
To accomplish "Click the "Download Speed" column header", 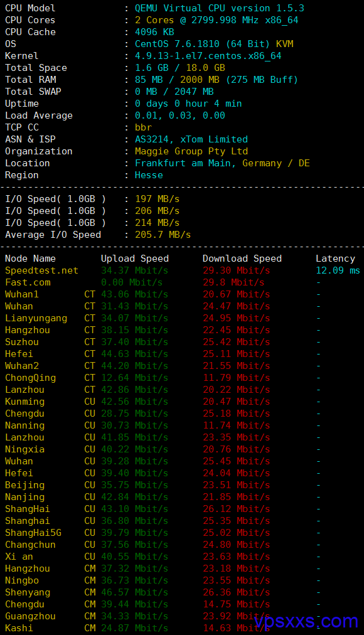I will click(x=242, y=259).
